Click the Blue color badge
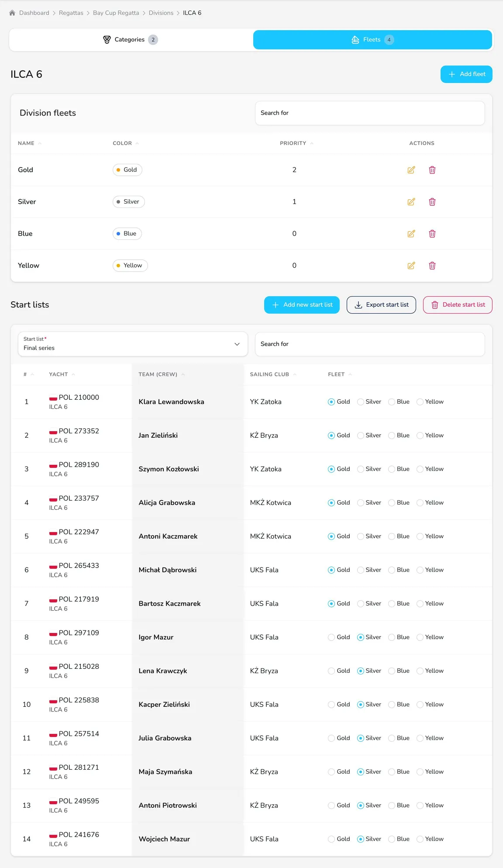The image size is (503, 868). click(x=127, y=234)
